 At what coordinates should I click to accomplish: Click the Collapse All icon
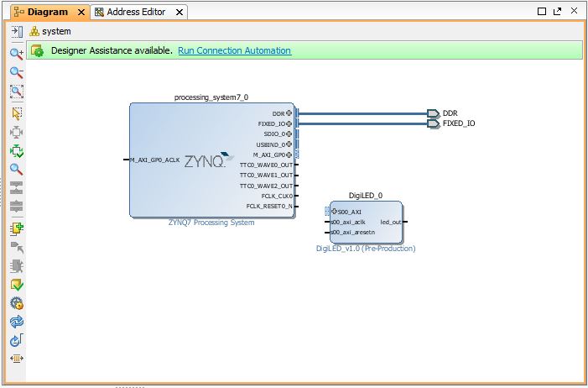(17, 188)
